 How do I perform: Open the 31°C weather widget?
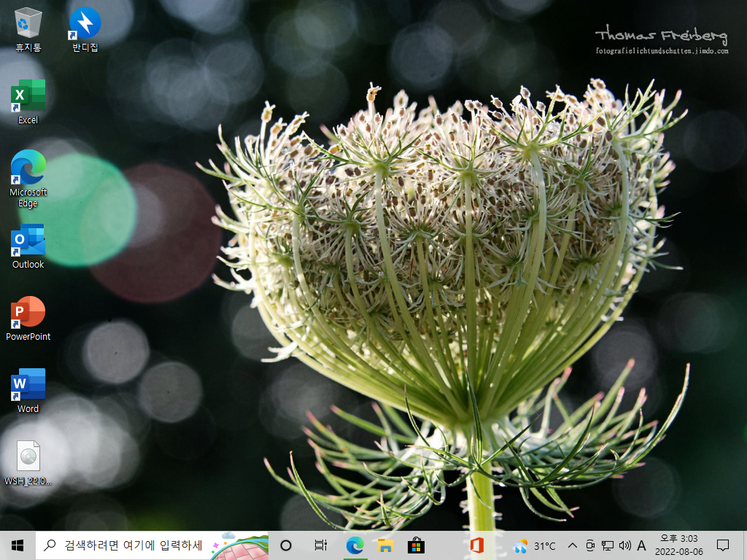point(534,545)
